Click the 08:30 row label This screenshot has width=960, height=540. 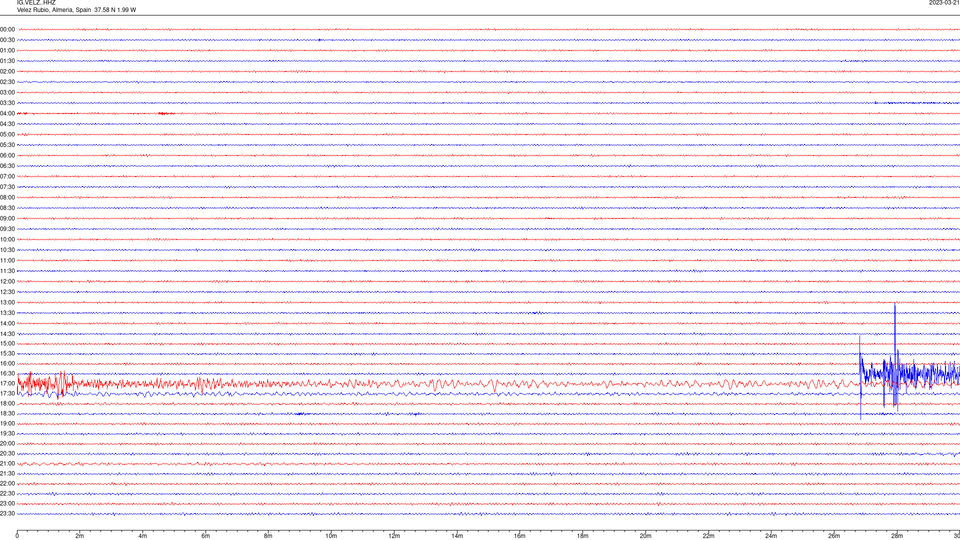[7, 208]
